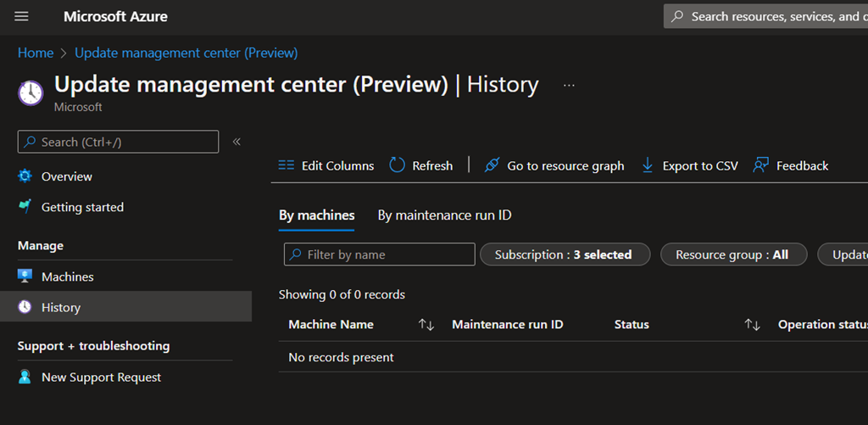The image size is (868, 425).
Task: Sort by Machine Name column arrows
Action: coord(426,325)
